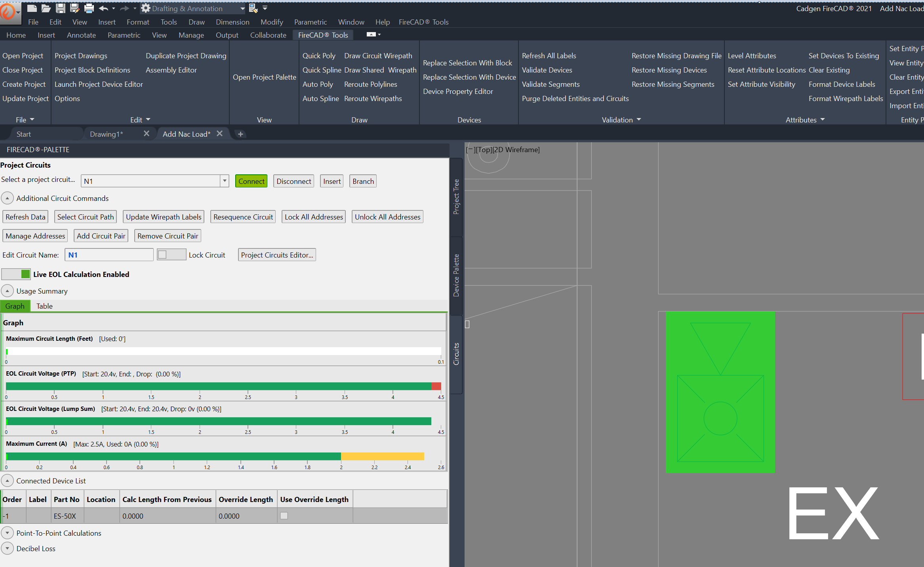Click the green Connect button
This screenshot has height=567, width=924.
click(251, 181)
